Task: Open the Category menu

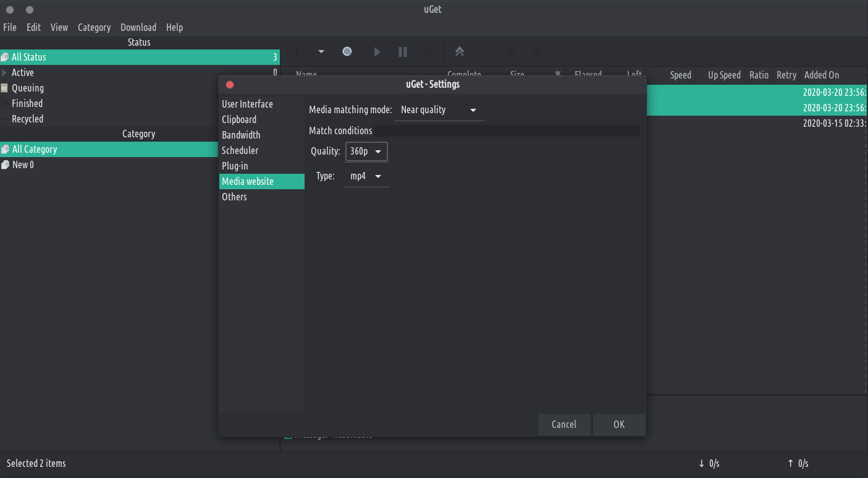Action: (95, 27)
